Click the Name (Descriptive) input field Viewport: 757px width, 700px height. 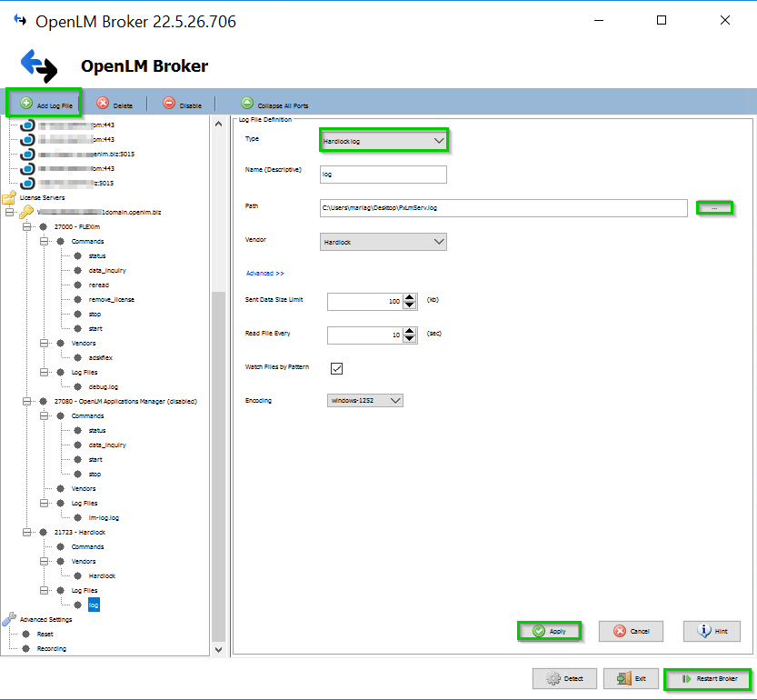tap(383, 174)
